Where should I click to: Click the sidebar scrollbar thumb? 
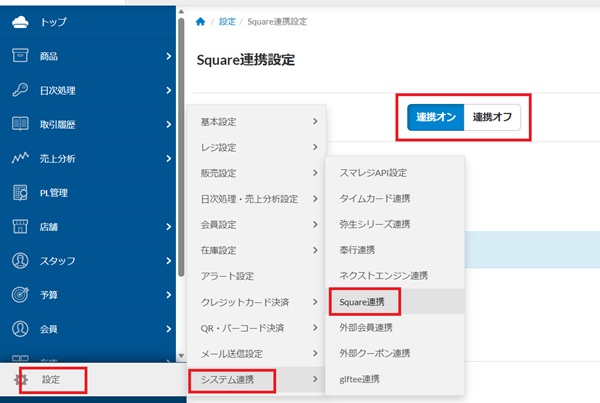(181, 147)
